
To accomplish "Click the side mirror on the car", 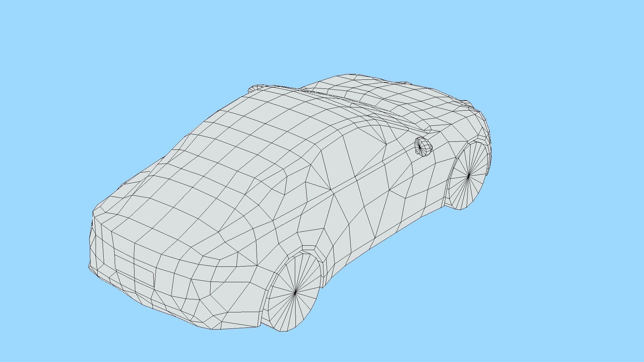I will (x=423, y=147).
